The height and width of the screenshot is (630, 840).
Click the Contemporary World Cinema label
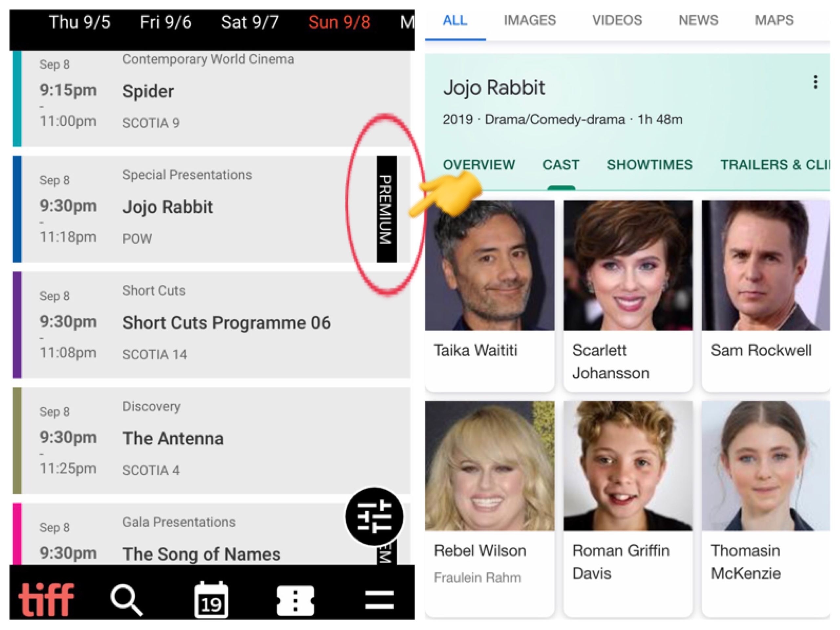pos(208,59)
